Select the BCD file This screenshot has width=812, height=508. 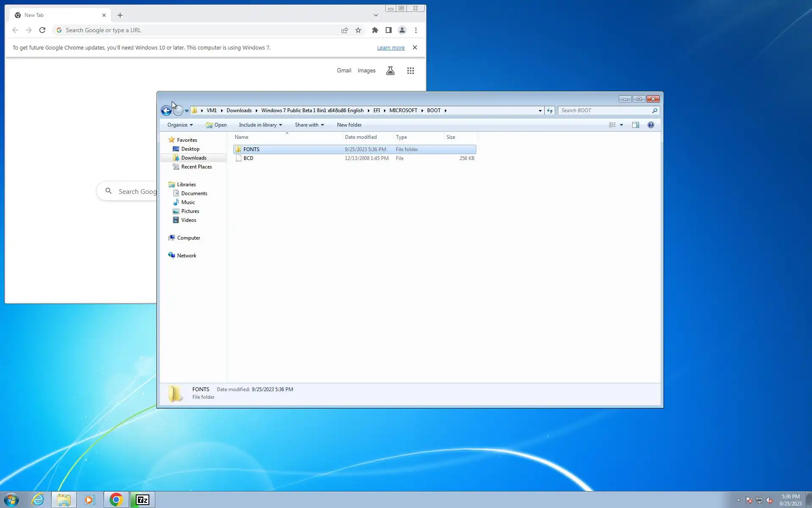click(248, 158)
